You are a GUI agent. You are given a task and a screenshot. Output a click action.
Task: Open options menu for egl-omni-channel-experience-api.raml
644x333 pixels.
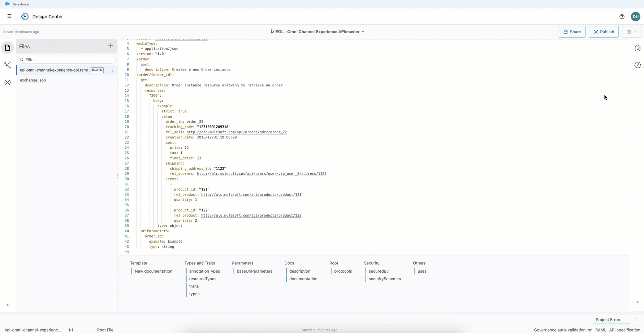112,70
